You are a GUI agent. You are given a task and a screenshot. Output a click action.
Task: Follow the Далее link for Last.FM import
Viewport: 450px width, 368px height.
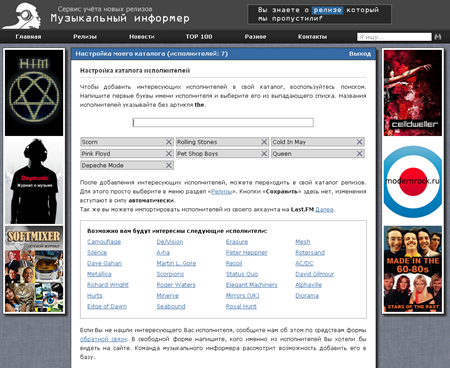(x=324, y=210)
